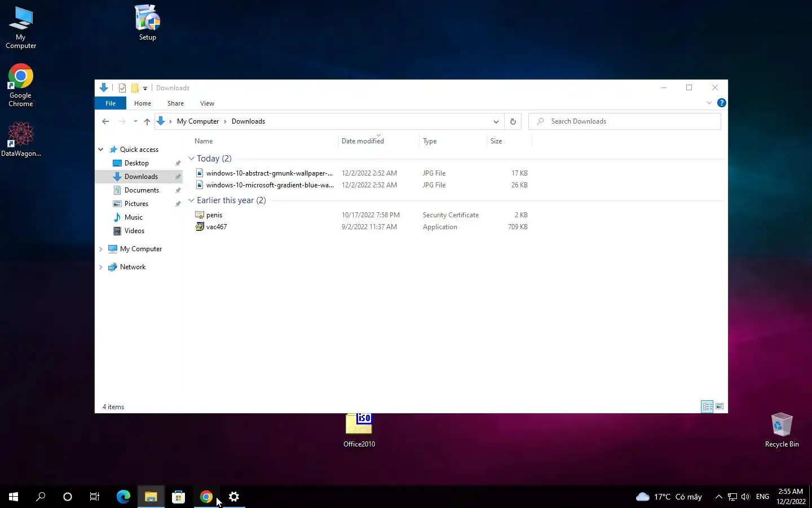Select the security certificate file icon

coord(199,215)
